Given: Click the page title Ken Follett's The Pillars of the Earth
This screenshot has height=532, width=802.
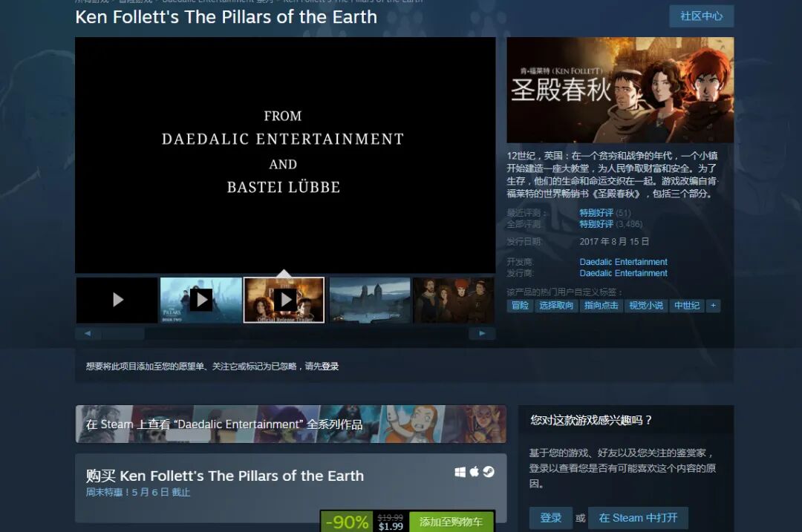Looking at the screenshot, I should 226,17.
